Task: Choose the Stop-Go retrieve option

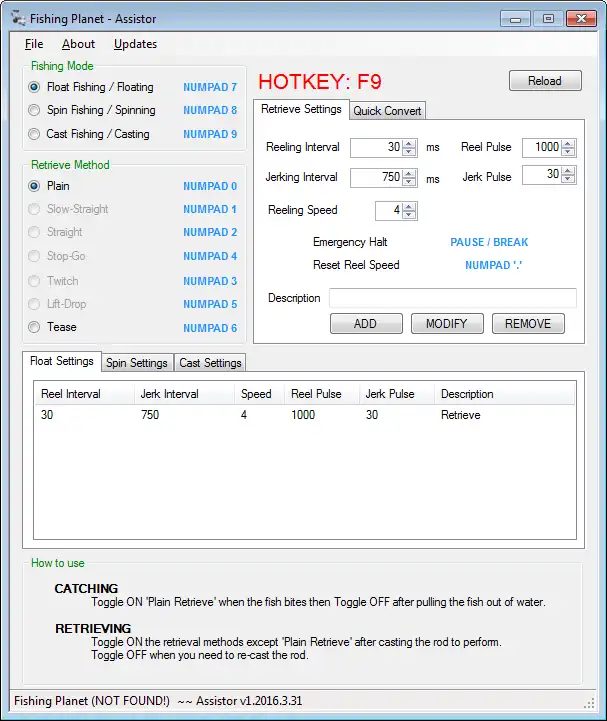Action: click(57, 256)
